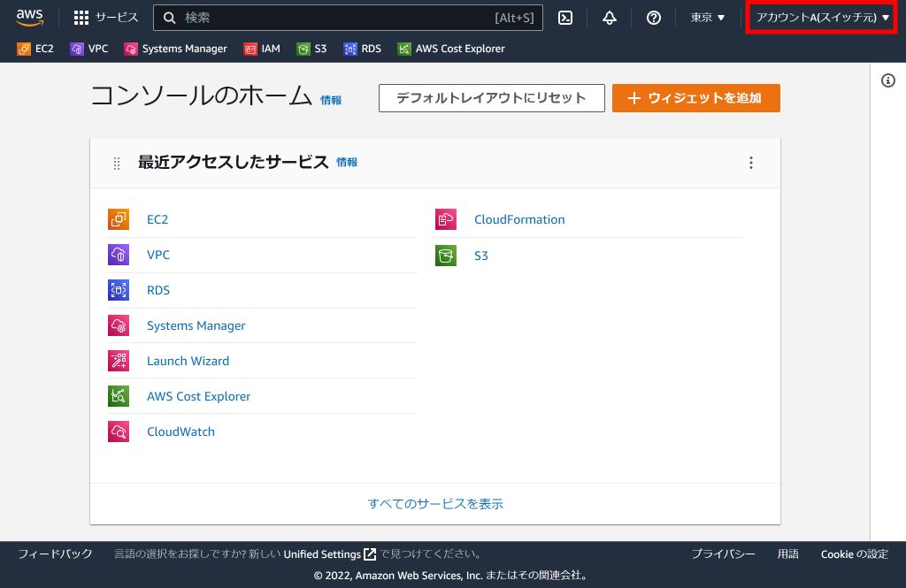Screen dimensions: 906x588
Task: Click the RDS icon in recently visited services
Action: pyautogui.click(x=119, y=290)
